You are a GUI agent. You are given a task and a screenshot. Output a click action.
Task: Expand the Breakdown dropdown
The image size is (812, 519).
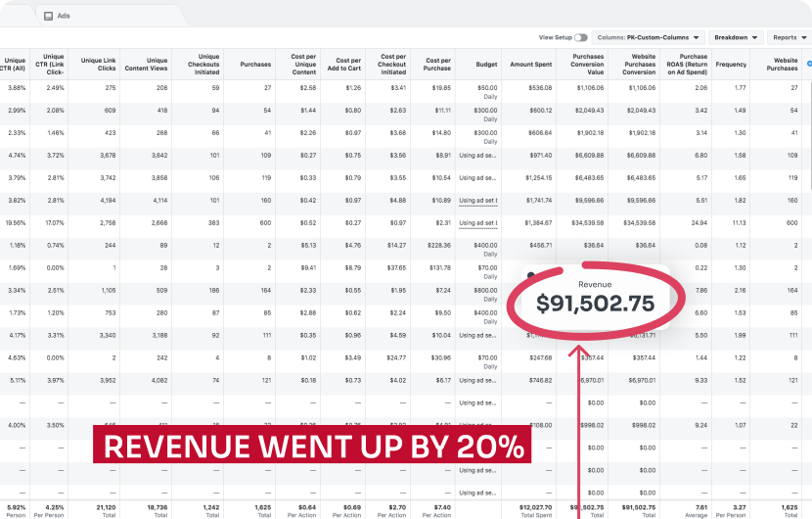(x=736, y=37)
